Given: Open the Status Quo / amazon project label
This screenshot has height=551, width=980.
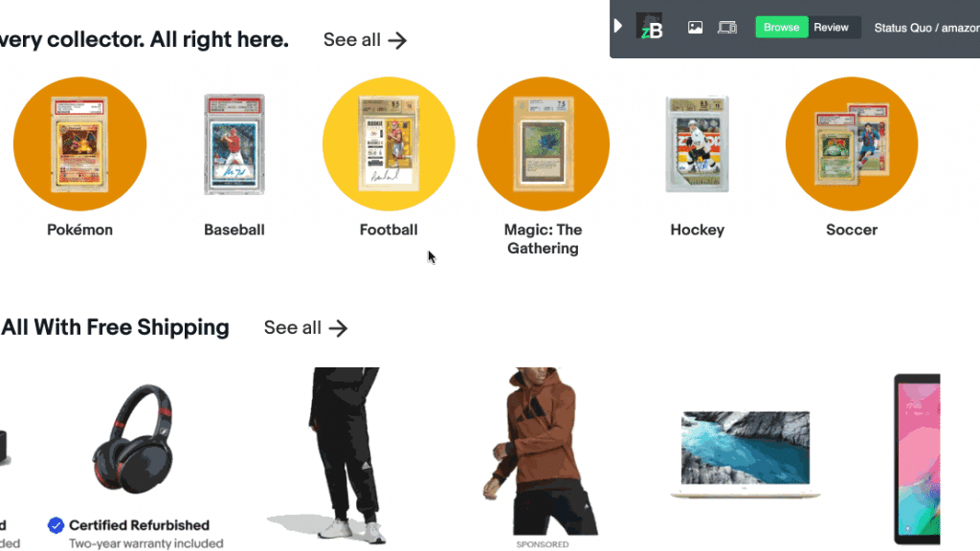Looking at the screenshot, I should [x=926, y=28].
